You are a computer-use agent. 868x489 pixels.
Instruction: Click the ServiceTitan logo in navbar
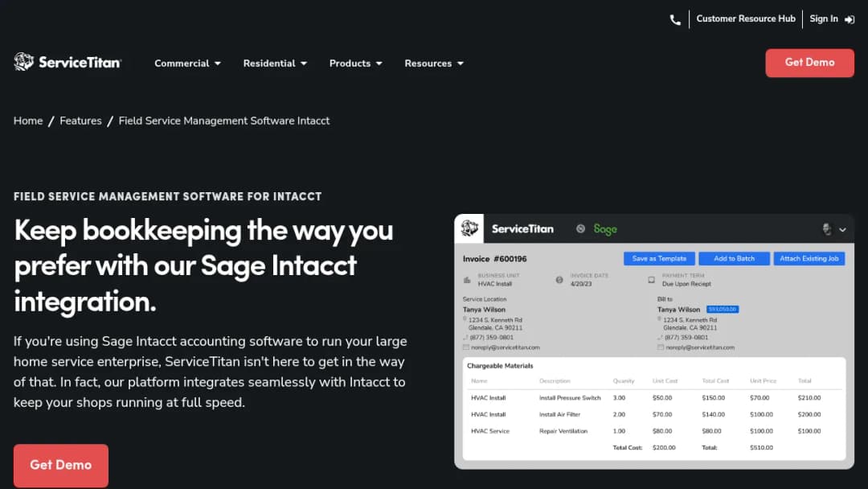point(68,62)
